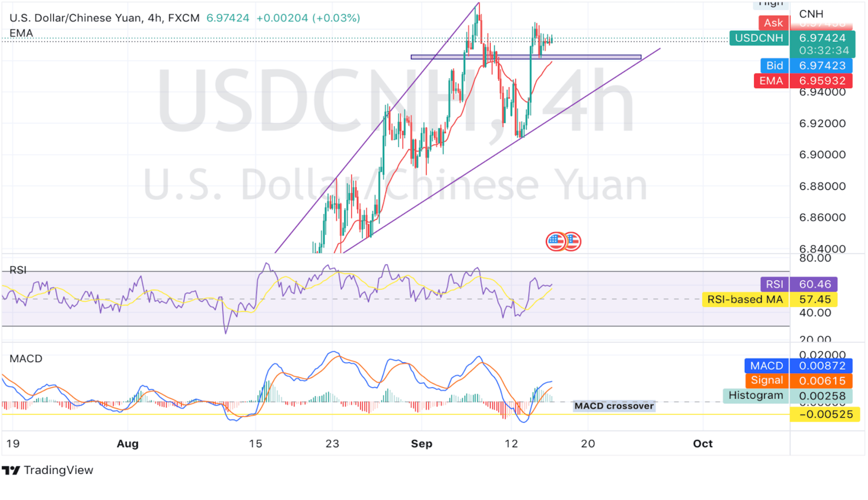The height and width of the screenshot is (500, 868).
Task: Click the 6.92000 price axis label
Action: (x=822, y=123)
